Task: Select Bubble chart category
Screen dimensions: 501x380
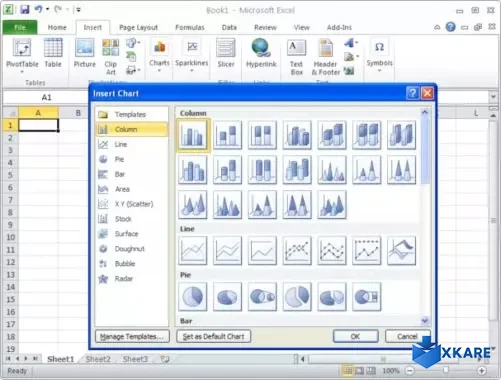Action: [132, 264]
